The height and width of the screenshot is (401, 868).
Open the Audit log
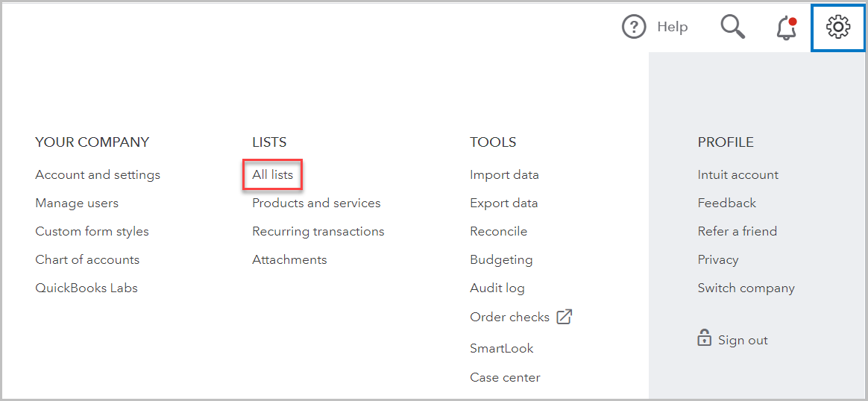[x=497, y=288]
